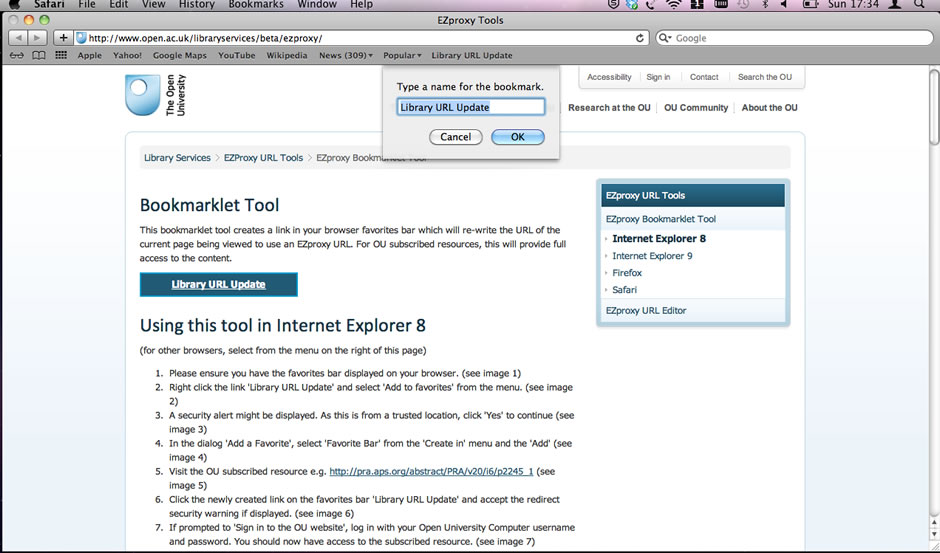This screenshot has width=940, height=553.
Task: Click Search the OU link
Action: [x=765, y=77]
